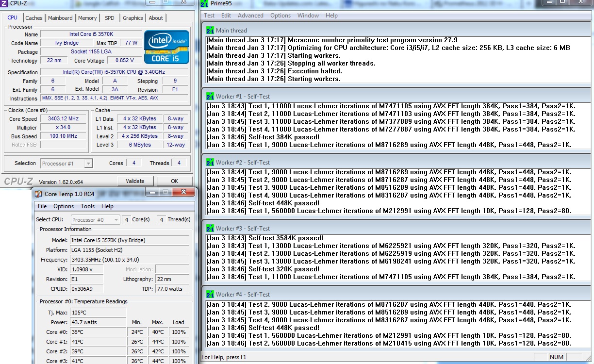This screenshot has height=364, width=594.
Task: Click the Code Name value Ivy Bridge
Action: 67,43
